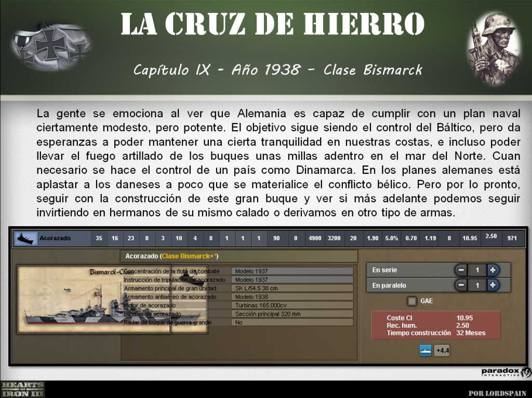Click the Acorazado label in stats row

tap(55, 238)
